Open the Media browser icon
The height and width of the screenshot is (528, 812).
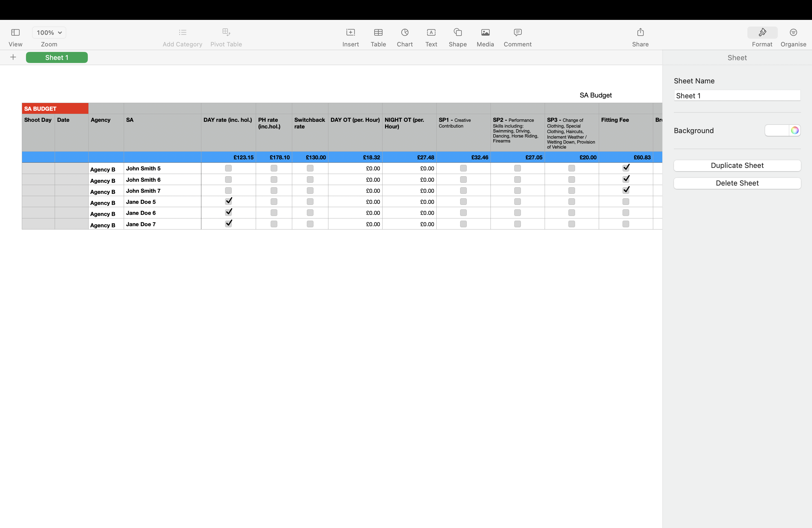[485, 33]
